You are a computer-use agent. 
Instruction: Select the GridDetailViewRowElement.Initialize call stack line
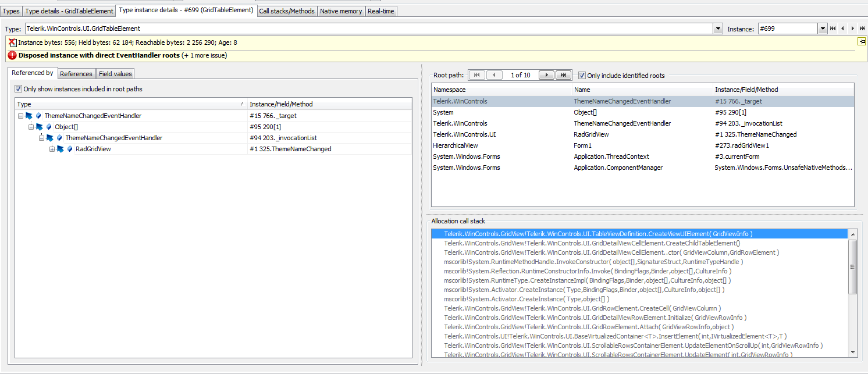click(x=640, y=318)
